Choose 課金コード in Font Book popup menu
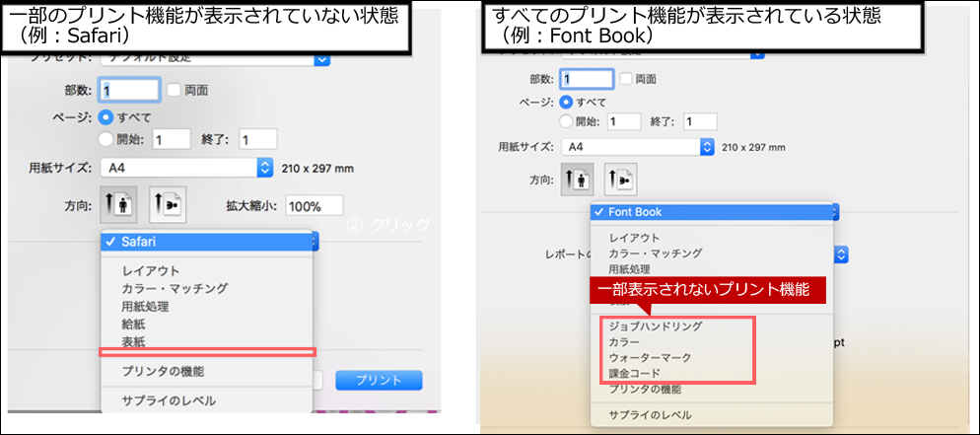This screenshot has height=435, width=980. (x=634, y=374)
